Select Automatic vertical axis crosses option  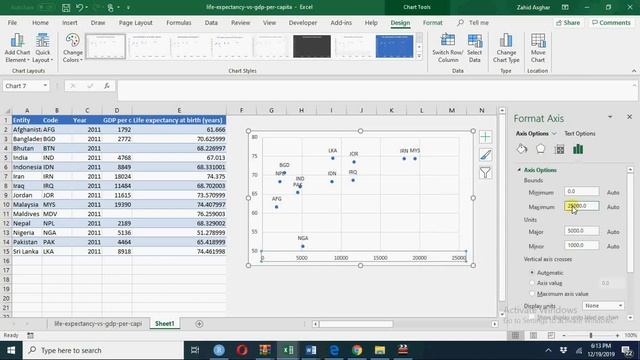tap(532, 272)
